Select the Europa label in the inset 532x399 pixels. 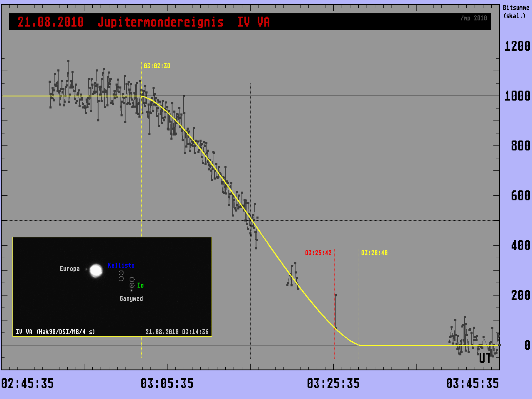69,269
